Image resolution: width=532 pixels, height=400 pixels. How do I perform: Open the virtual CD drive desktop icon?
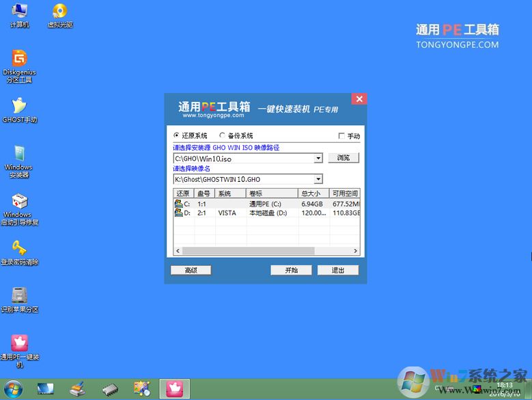coord(59,12)
